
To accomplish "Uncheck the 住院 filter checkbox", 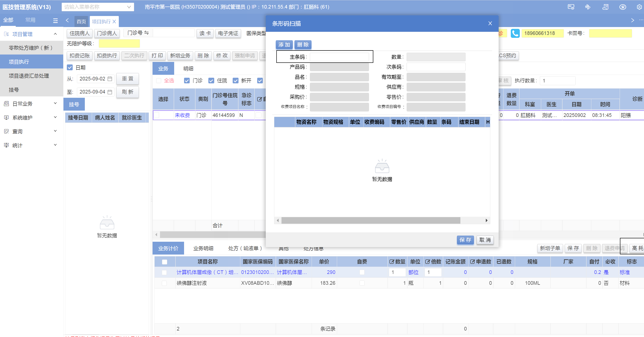I will coord(211,81).
